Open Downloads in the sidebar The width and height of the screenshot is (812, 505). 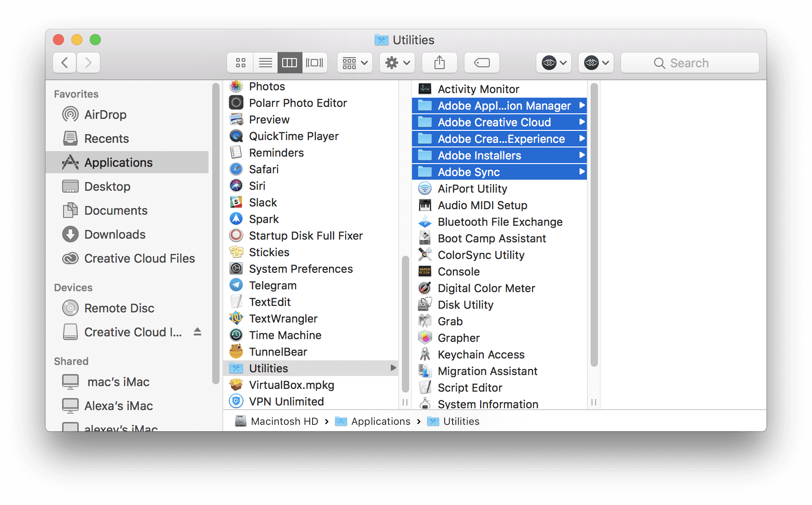[127, 235]
